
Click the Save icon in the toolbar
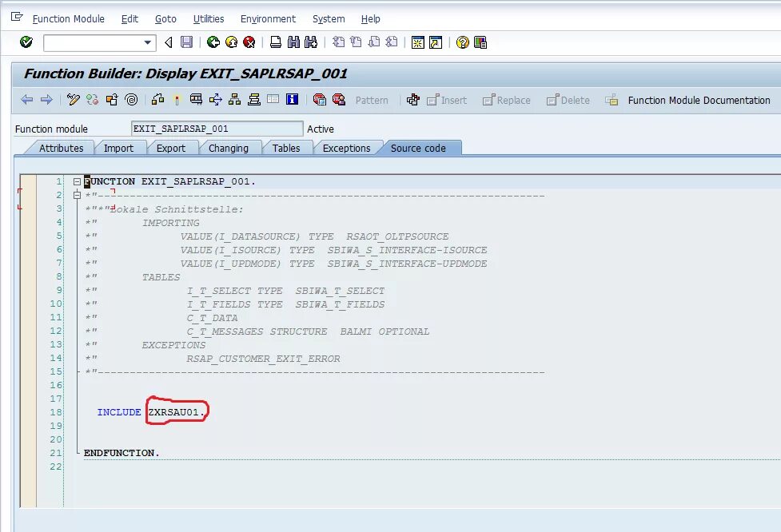[x=187, y=43]
